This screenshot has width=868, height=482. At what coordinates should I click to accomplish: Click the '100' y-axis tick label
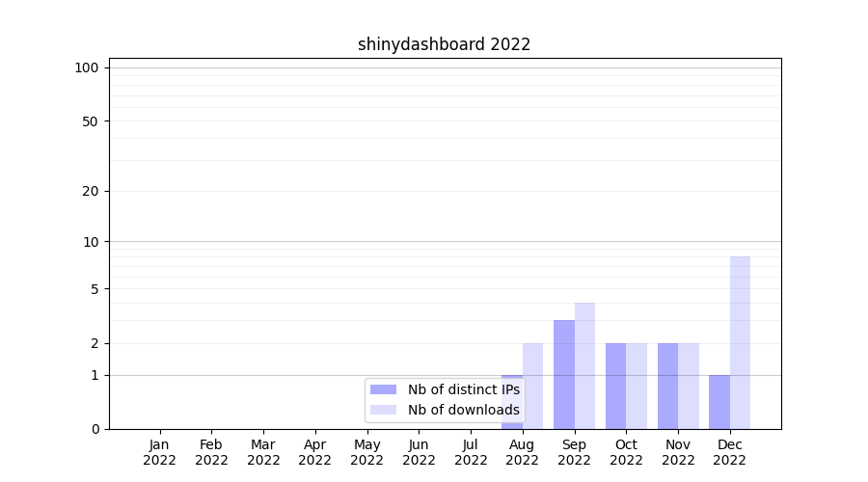coord(87,67)
